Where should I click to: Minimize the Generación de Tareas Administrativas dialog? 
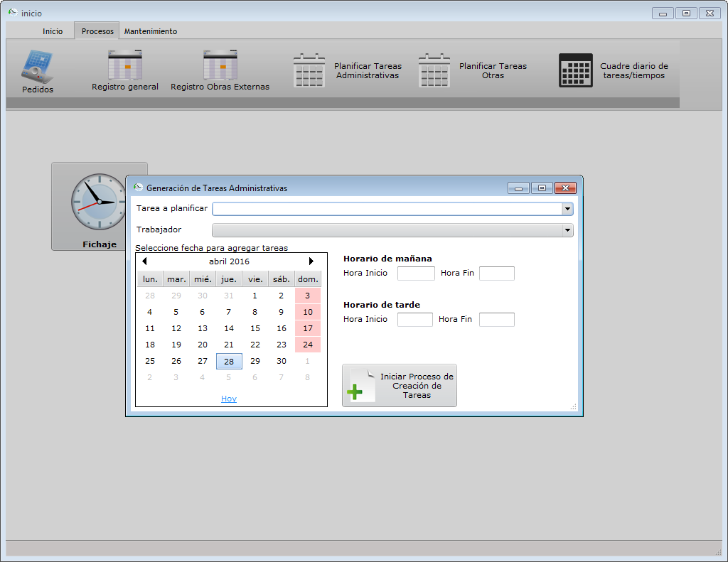(518, 188)
